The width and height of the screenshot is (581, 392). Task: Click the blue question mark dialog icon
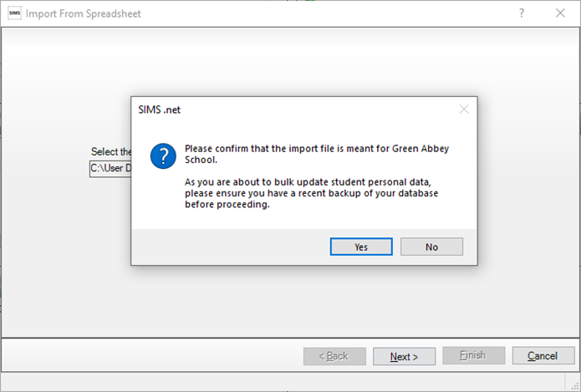(162, 155)
